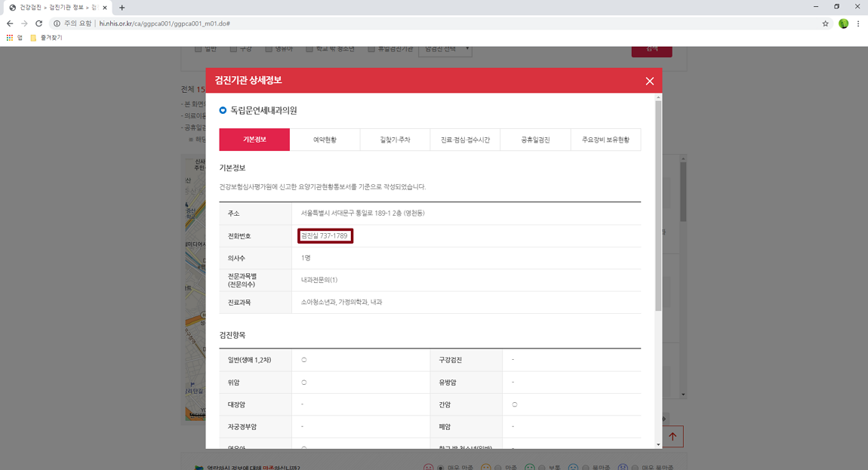This screenshot has height=470, width=868.
Task: Click the 내과전문의(1) specialty value
Action: (319, 280)
